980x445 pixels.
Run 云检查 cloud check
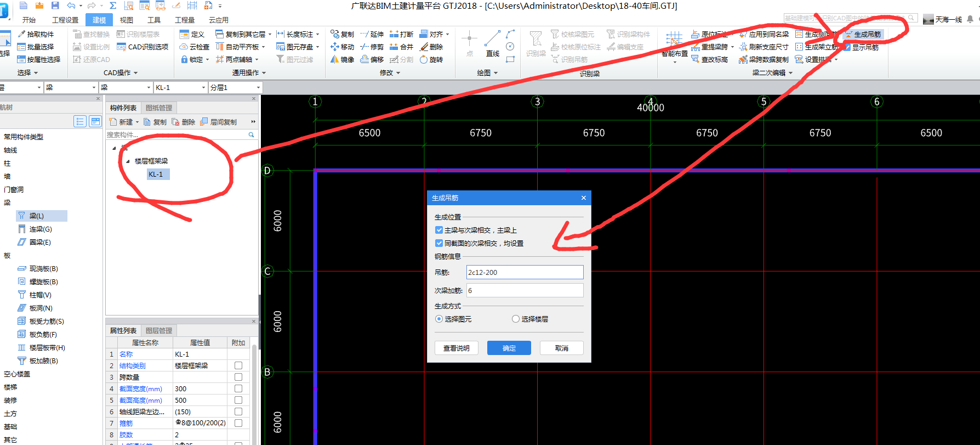pyautogui.click(x=195, y=47)
